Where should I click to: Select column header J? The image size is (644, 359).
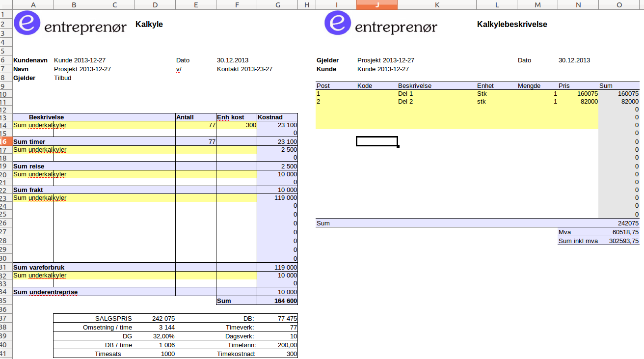click(x=377, y=4)
